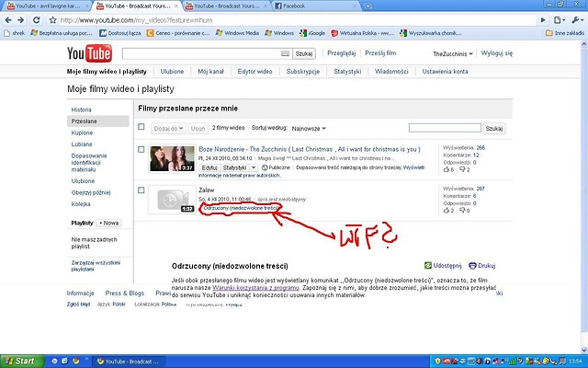Open the wrench settings menu
Image resolution: width=588 pixels, height=368 pixels.
576,20
